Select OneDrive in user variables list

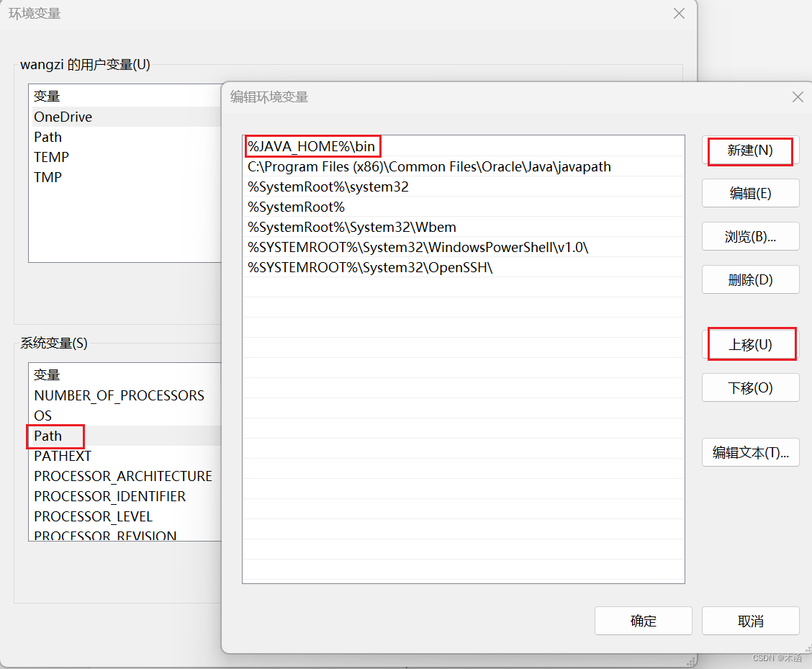63,117
